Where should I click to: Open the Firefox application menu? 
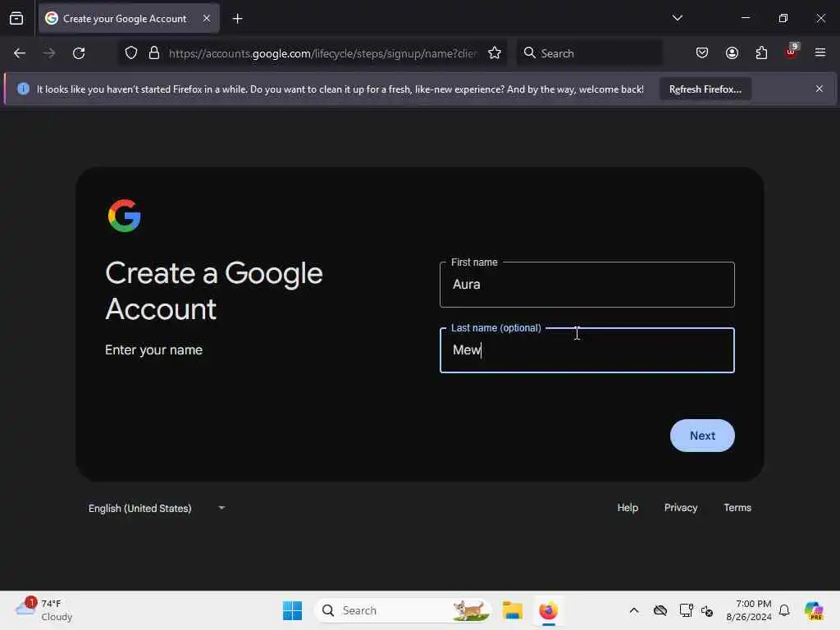(820, 52)
